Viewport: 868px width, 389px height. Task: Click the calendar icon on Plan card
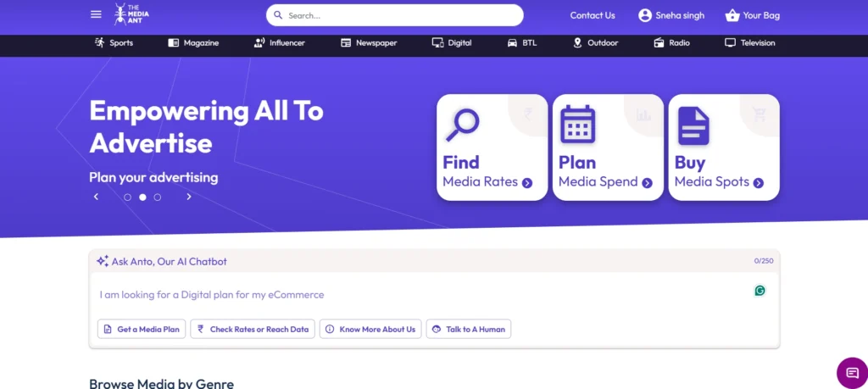click(x=577, y=125)
